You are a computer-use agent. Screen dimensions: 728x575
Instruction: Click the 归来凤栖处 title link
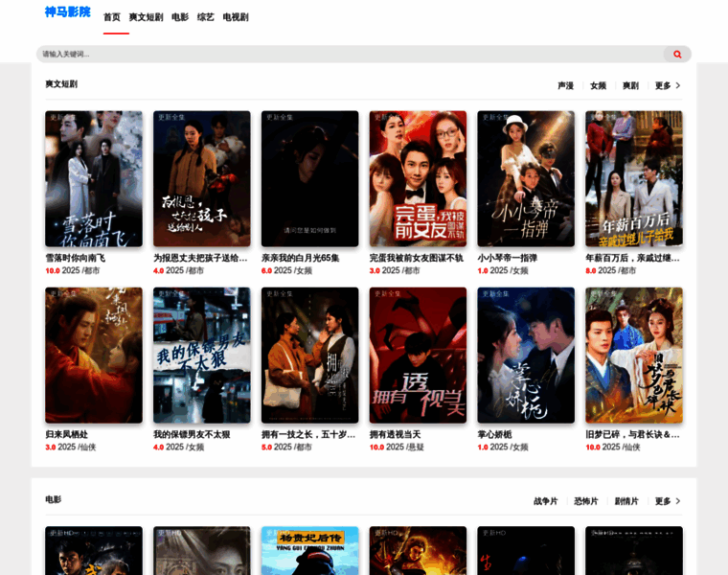pos(66,434)
